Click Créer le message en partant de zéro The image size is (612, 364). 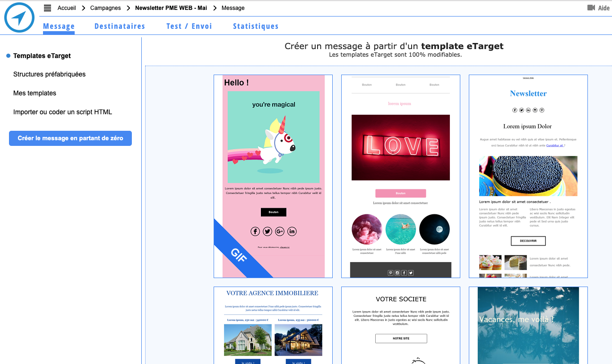tap(70, 138)
